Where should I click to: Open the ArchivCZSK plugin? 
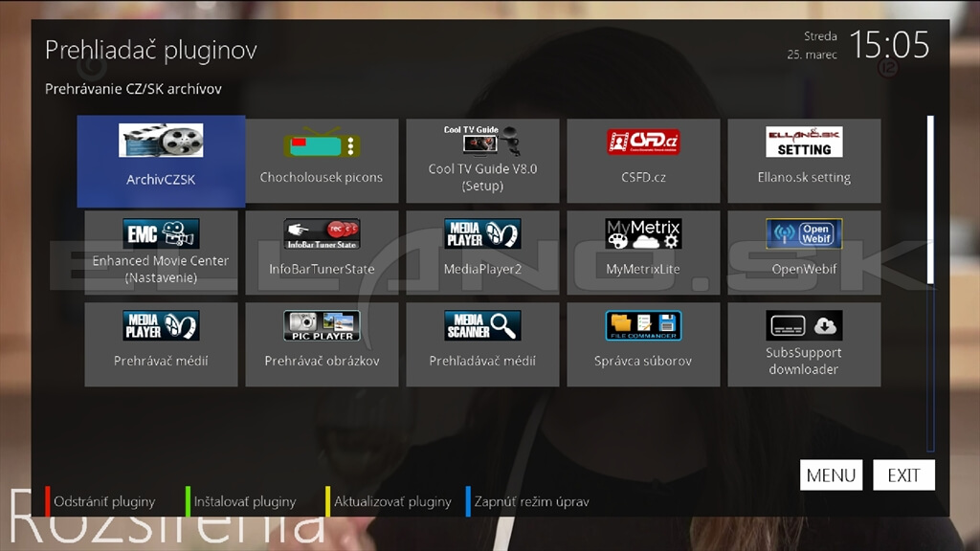(x=161, y=160)
